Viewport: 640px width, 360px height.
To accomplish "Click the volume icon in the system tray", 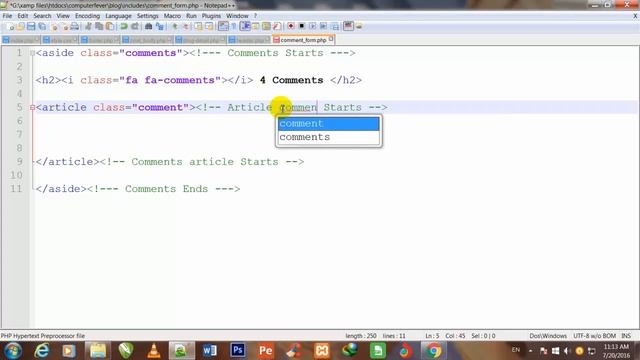I will (x=567, y=351).
